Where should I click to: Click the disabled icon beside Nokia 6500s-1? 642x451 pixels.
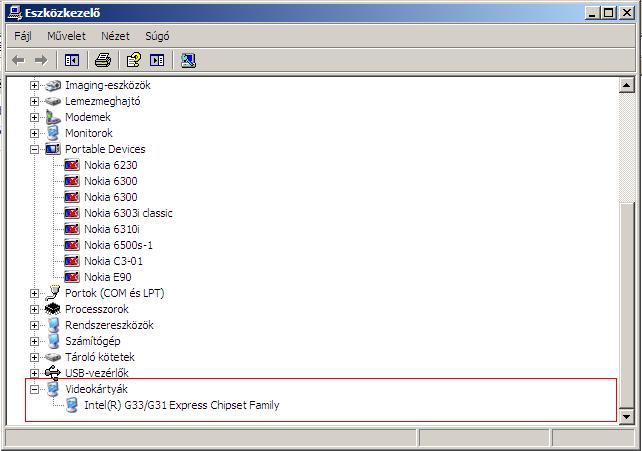pyautogui.click(x=72, y=245)
